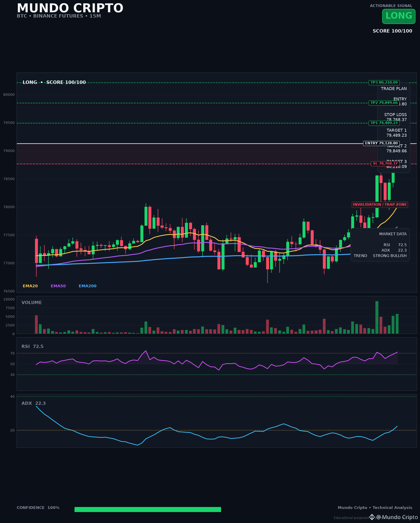Click the TP2 79,849.66 price tag

(384, 103)
